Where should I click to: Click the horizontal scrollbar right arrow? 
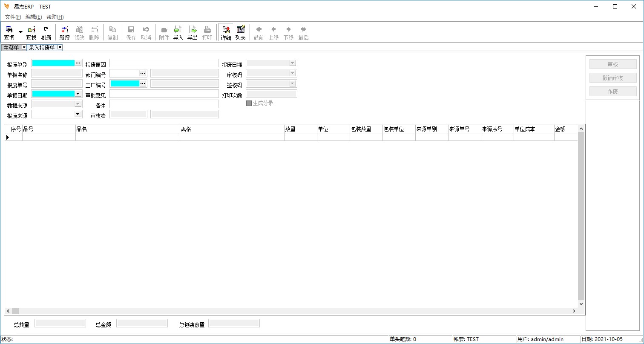click(574, 311)
